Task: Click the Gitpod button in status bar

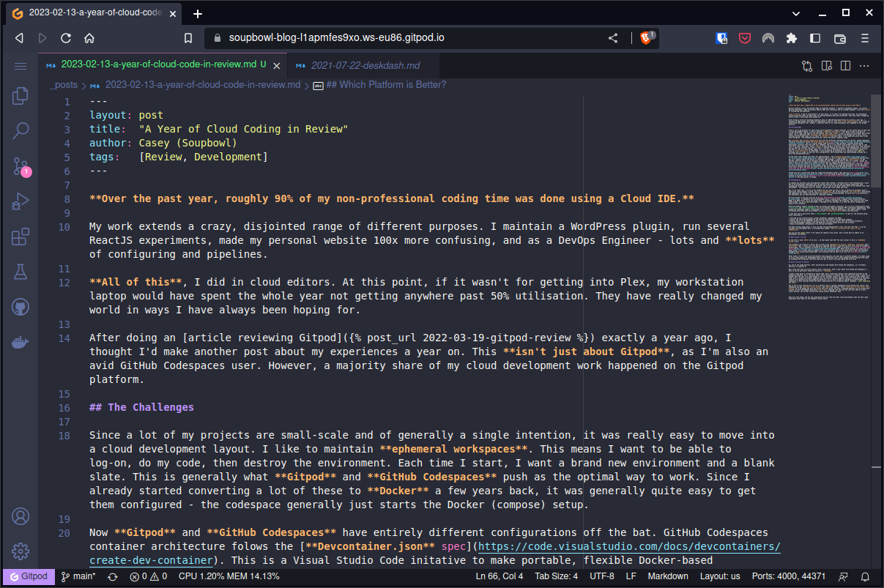Action: [x=29, y=576]
